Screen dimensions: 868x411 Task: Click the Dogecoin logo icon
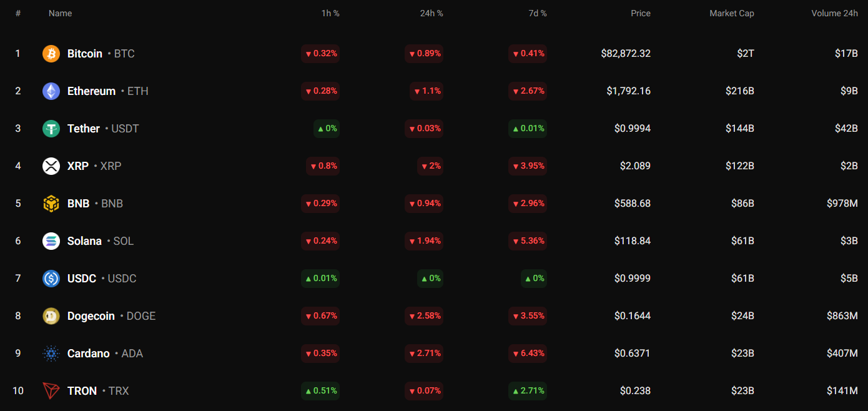[x=51, y=316]
